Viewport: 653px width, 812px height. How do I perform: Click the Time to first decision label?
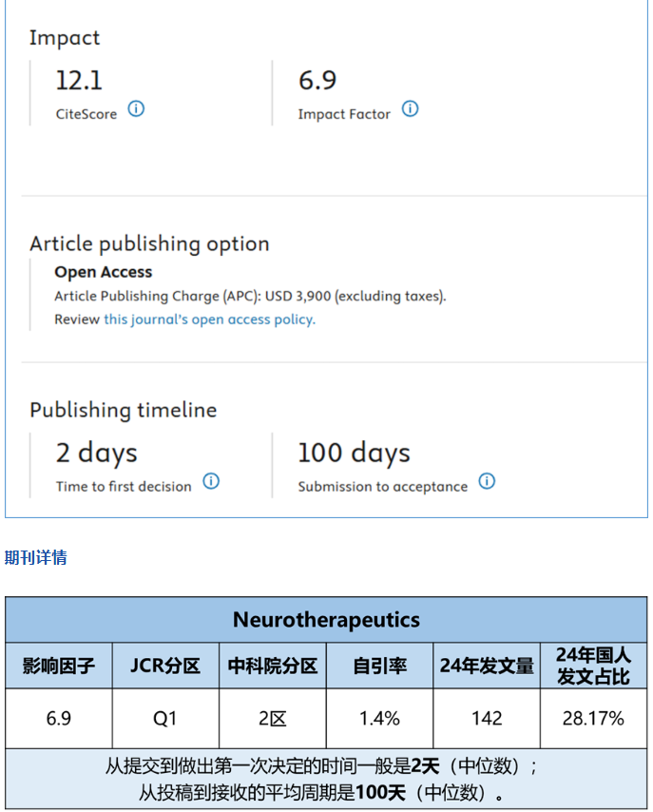click(124, 486)
